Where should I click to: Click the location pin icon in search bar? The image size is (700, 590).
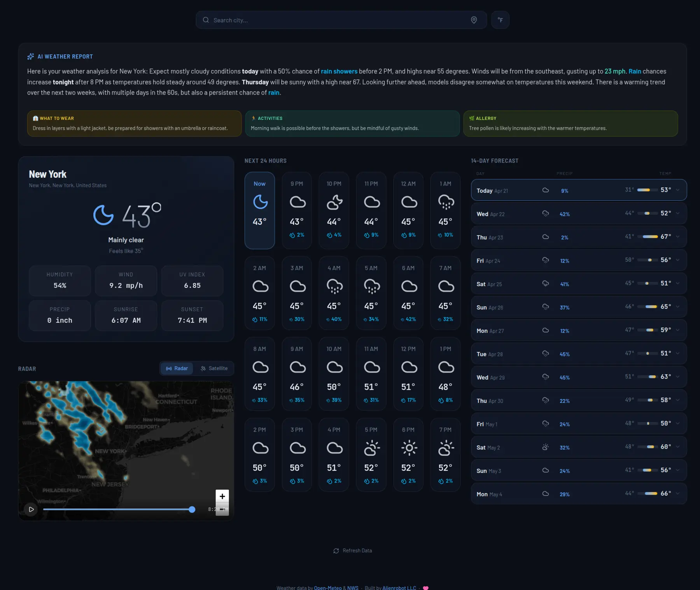(474, 20)
